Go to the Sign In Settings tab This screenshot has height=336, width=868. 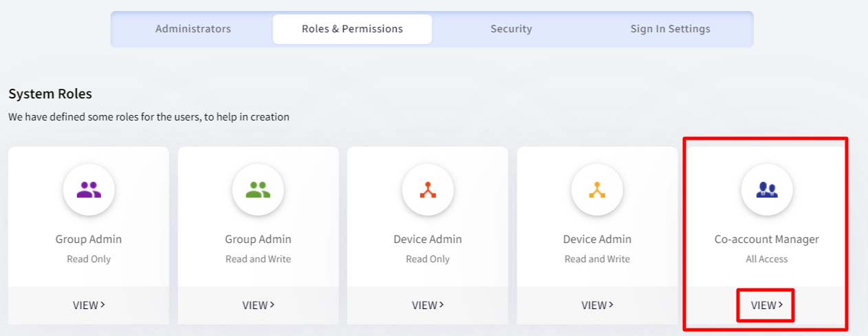[x=671, y=29]
